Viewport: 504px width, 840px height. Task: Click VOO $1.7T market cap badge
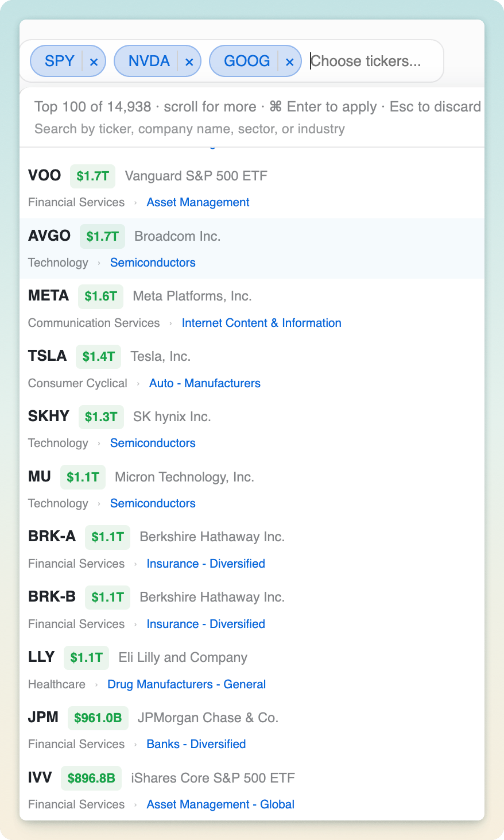(x=92, y=176)
